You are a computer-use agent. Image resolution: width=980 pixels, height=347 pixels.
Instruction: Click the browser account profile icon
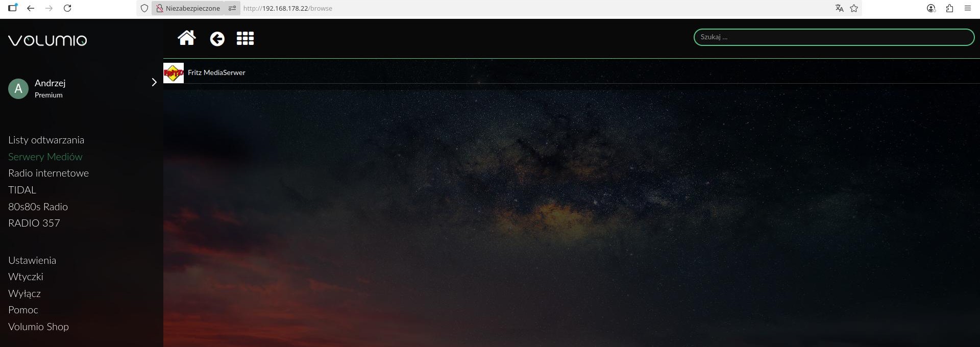click(931, 8)
